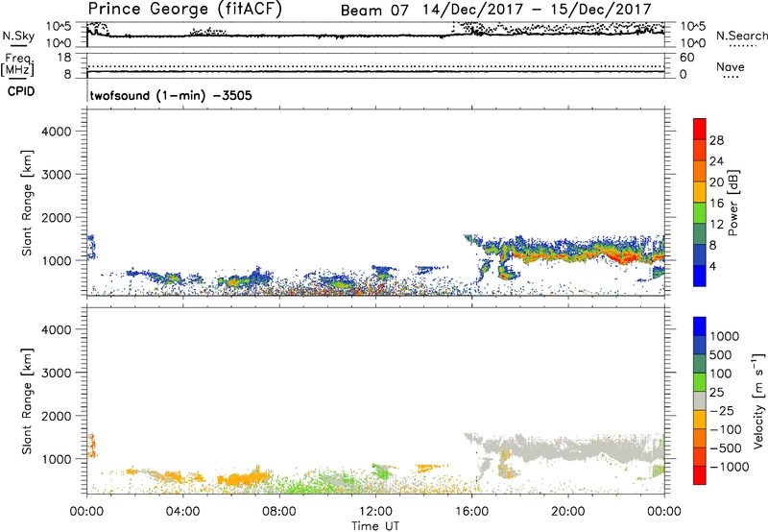Click the 'Slant Range [km]' label of velocity panel
Screen dimensions: 768x532
coord(27,400)
